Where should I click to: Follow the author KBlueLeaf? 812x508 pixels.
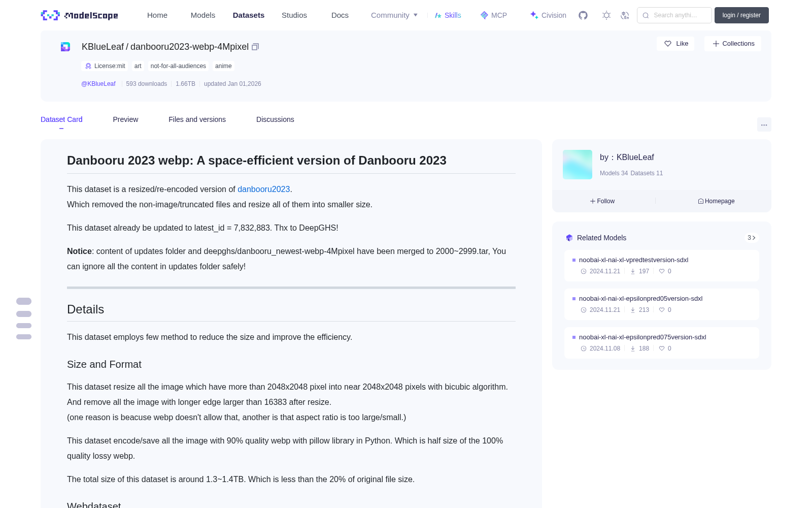(602, 201)
